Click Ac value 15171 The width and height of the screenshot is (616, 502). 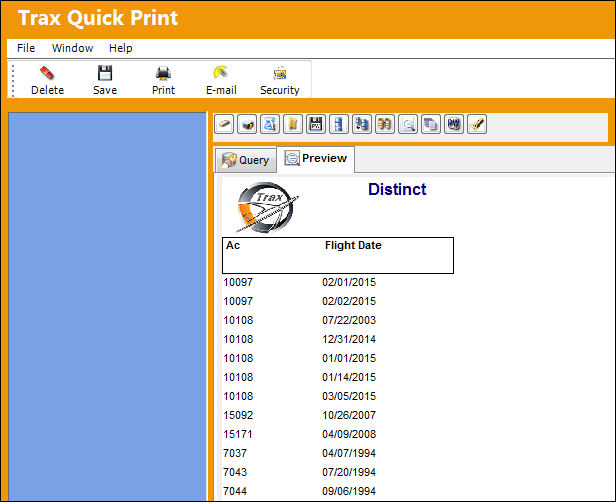coord(238,434)
